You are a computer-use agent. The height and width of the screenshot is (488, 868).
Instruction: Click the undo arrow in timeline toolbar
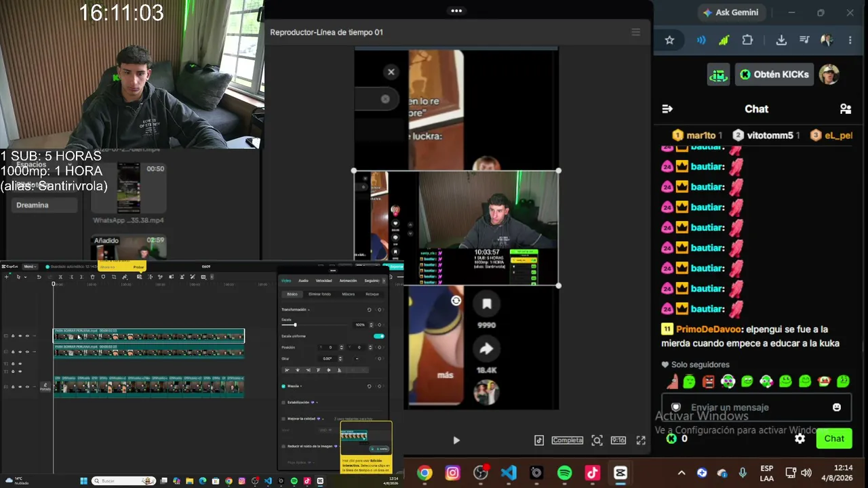click(x=39, y=277)
